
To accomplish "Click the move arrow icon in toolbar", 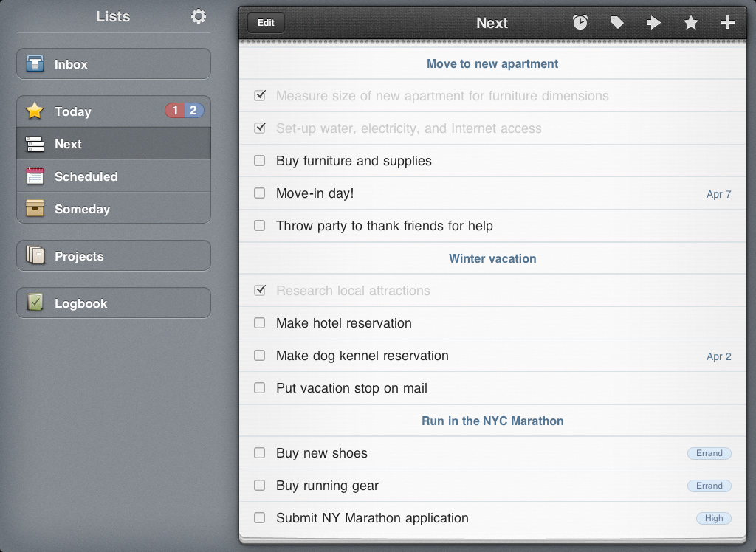I will (x=653, y=22).
